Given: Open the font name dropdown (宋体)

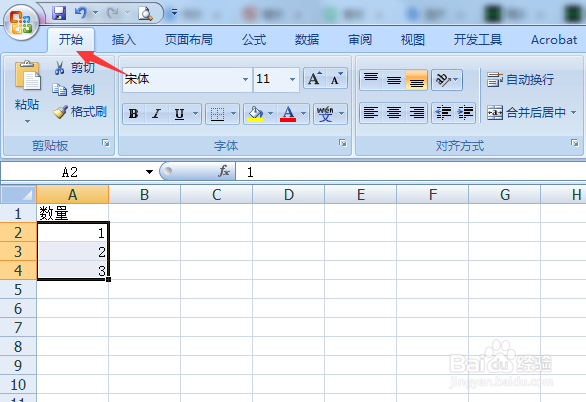Looking at the screenshot, I should pos(245,79).
